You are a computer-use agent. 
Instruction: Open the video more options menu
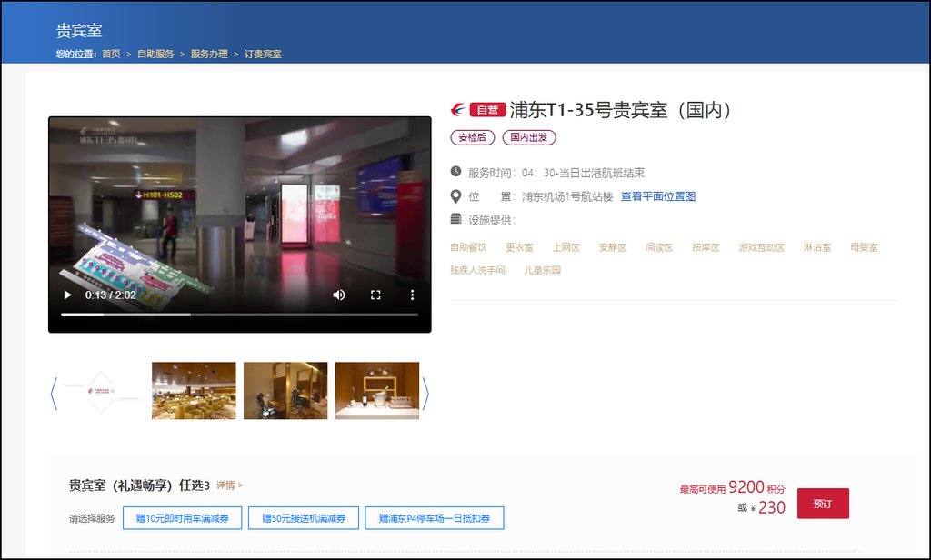tap(412, 295)
